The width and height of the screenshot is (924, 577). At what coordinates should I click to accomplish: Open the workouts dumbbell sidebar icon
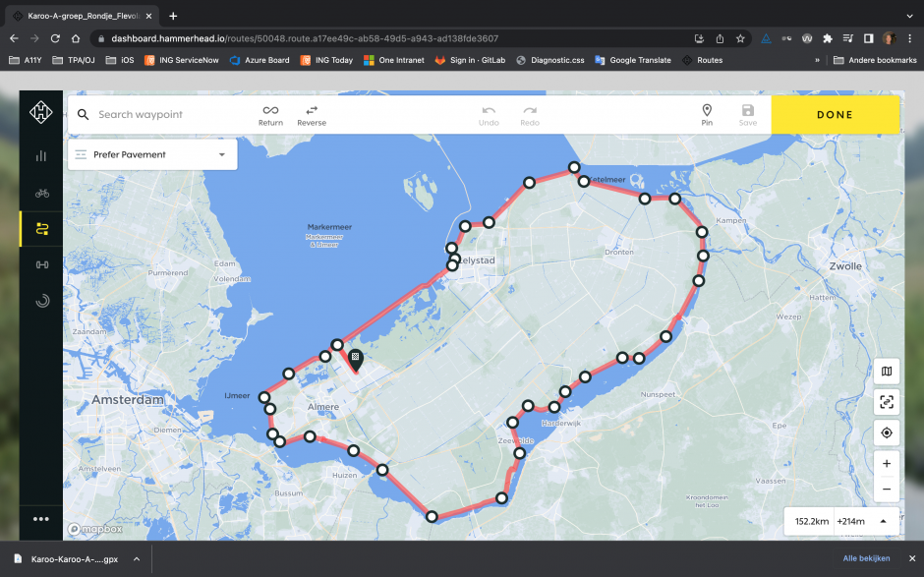click(x=41, y=264)
